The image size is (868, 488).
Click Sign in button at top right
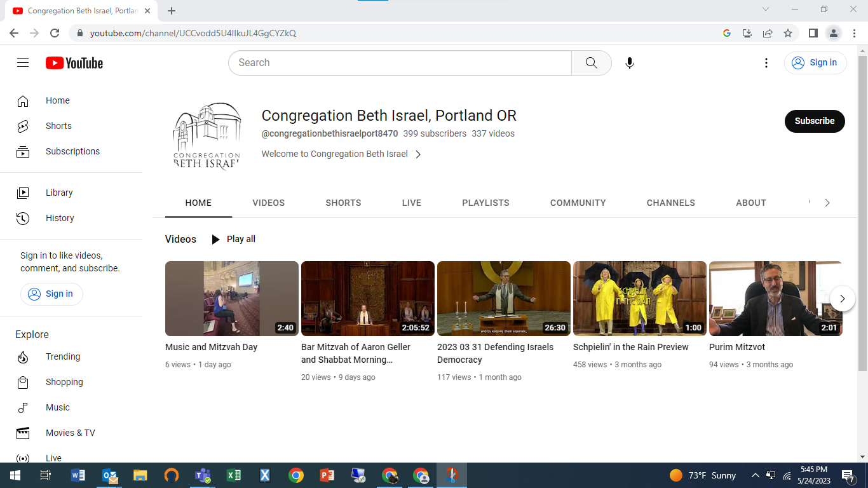tap(815, 63)
